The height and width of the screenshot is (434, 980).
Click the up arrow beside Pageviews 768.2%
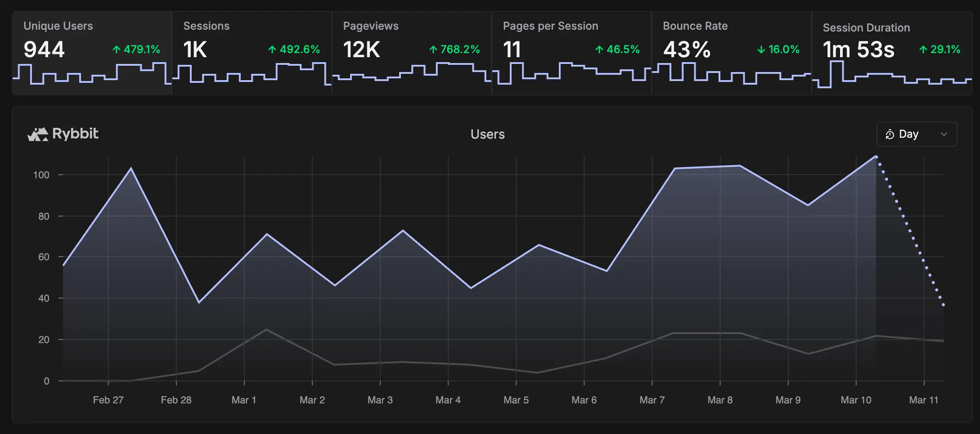pos(433,50)
